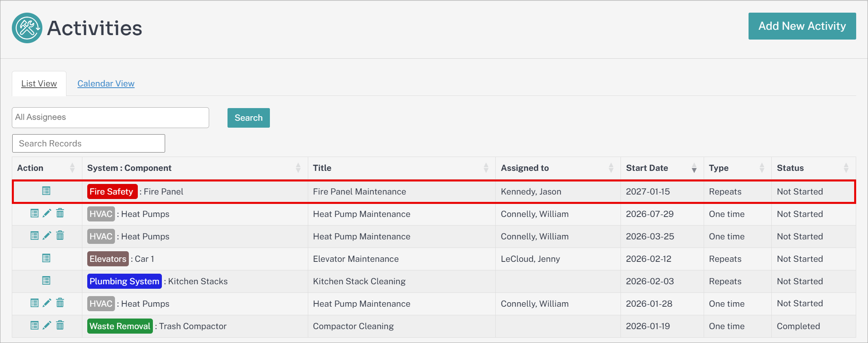View details of 2026-03-25 Heat Pump activity

tap(35, 236)
